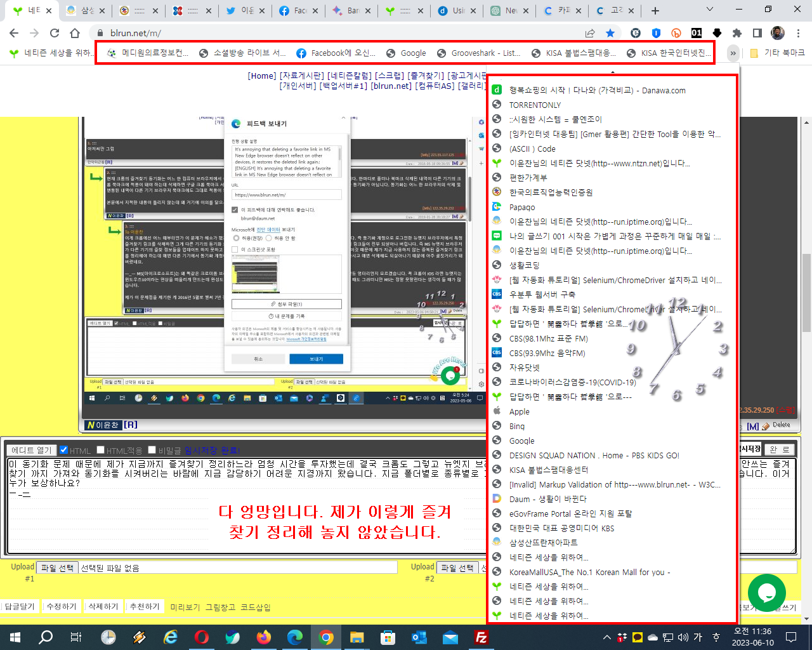The height and width of the screenshot is (650, 812).
Task: Open the [자료게시판] link
Action: pyautogui.click(x=302, y=76)
